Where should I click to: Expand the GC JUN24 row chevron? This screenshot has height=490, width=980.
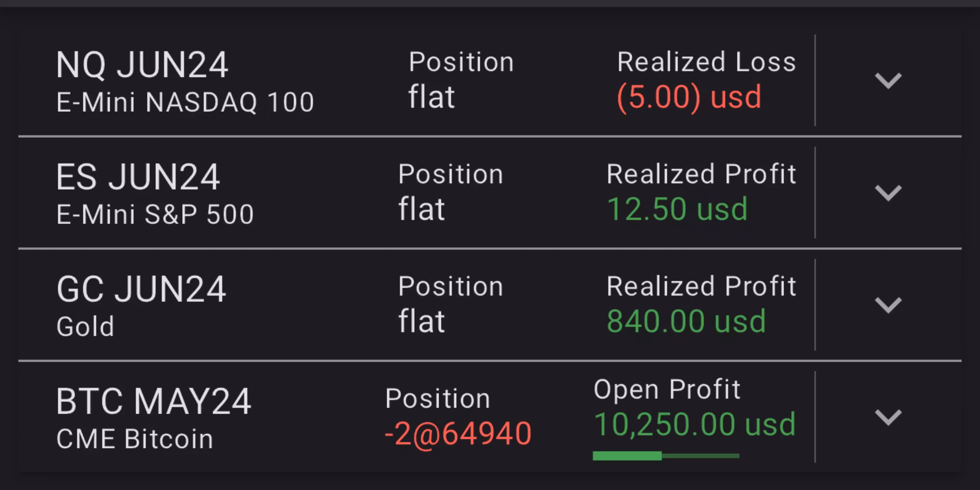tap(888, 305)
